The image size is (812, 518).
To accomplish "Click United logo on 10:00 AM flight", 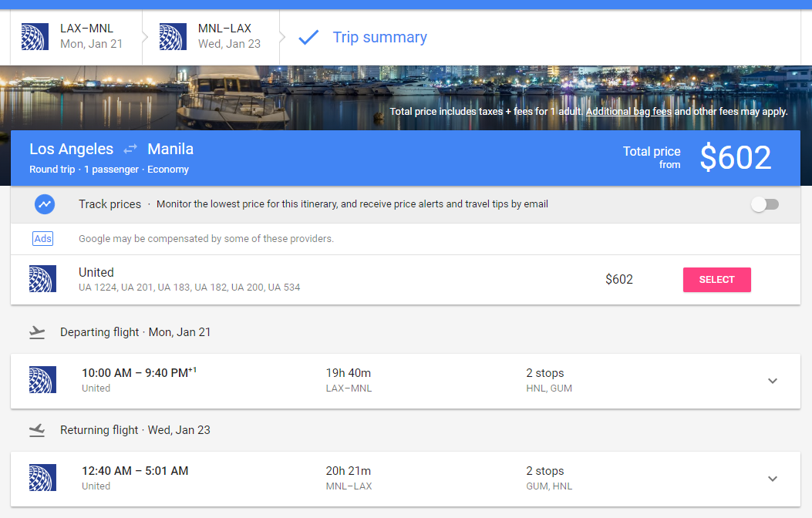I will click(x=42, y=380).
